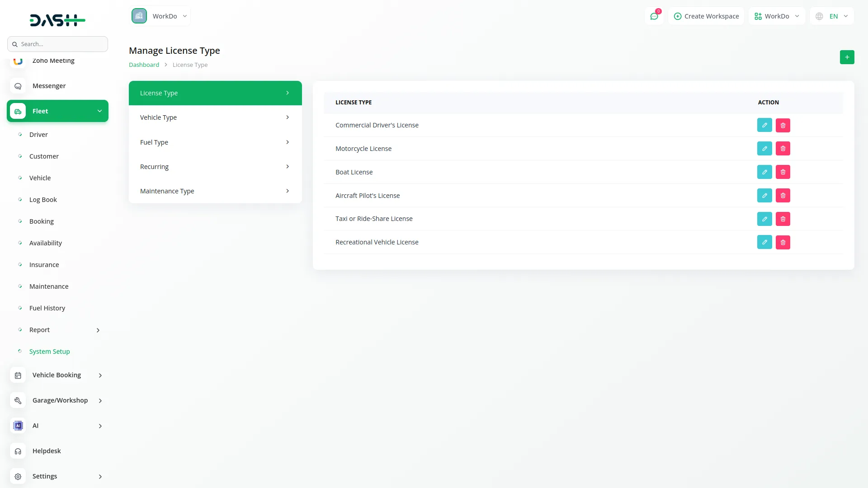The width and height of the screenshot is (868, 488).
Task: Open the WorkDo workspace dropdown at top left
Action: point(160,16)
